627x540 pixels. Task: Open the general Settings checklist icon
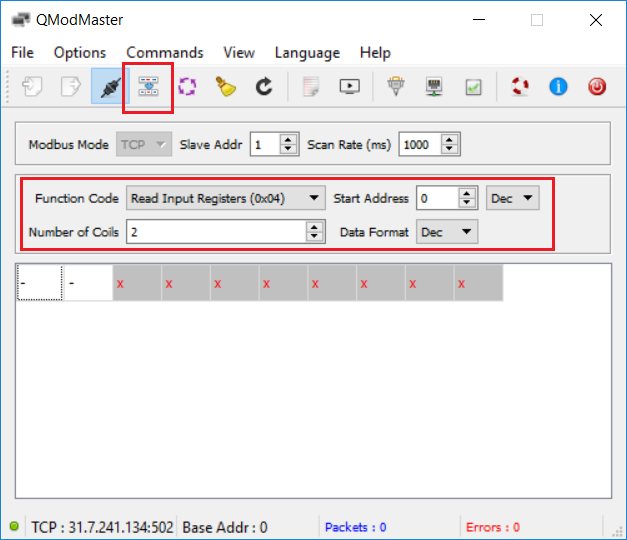click(473, 87)
